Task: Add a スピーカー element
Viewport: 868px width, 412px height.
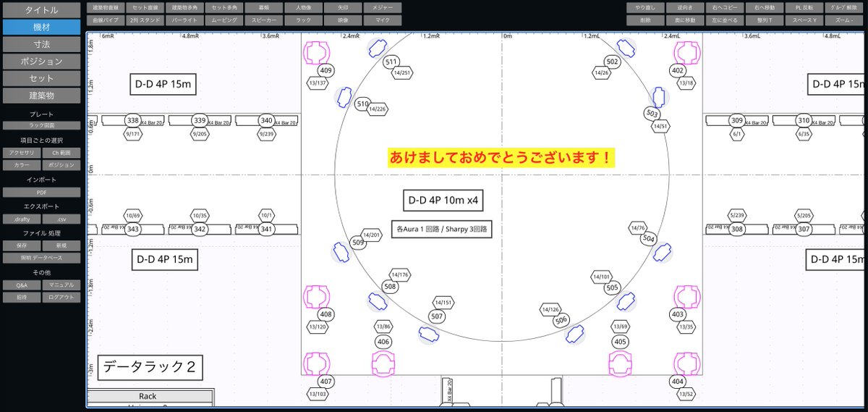Action: coord(263,20)
